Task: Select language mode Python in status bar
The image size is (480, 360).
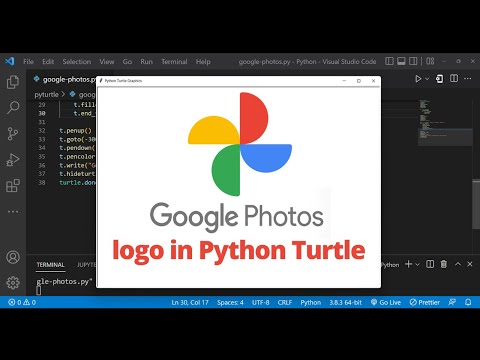Action: 311,302
